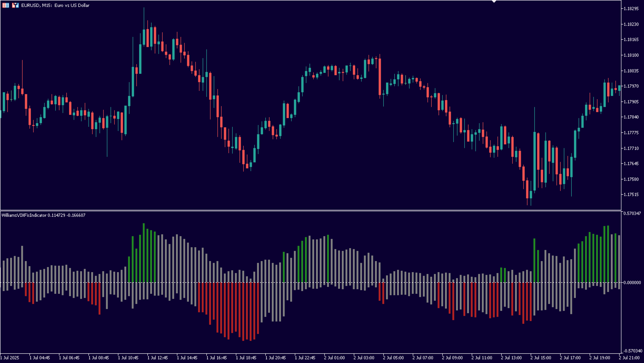Click the '1 Jul 04:45' time label
Screen dimensions: 644x363
pos(40,358)
